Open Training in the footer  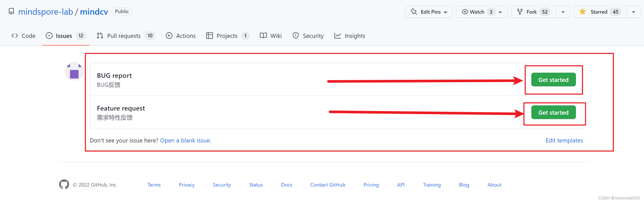tap(432, 185)
